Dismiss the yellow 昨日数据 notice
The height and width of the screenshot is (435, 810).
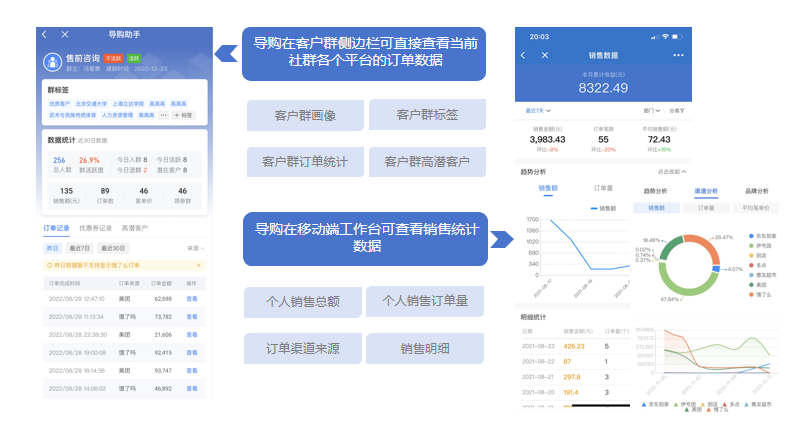coord(198,265)
